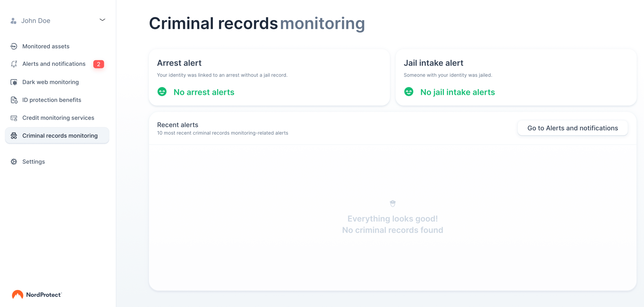Viewport: 644px width, 307px height.
Task: Open Credit monitoring services section
Action: coord(58,118)
